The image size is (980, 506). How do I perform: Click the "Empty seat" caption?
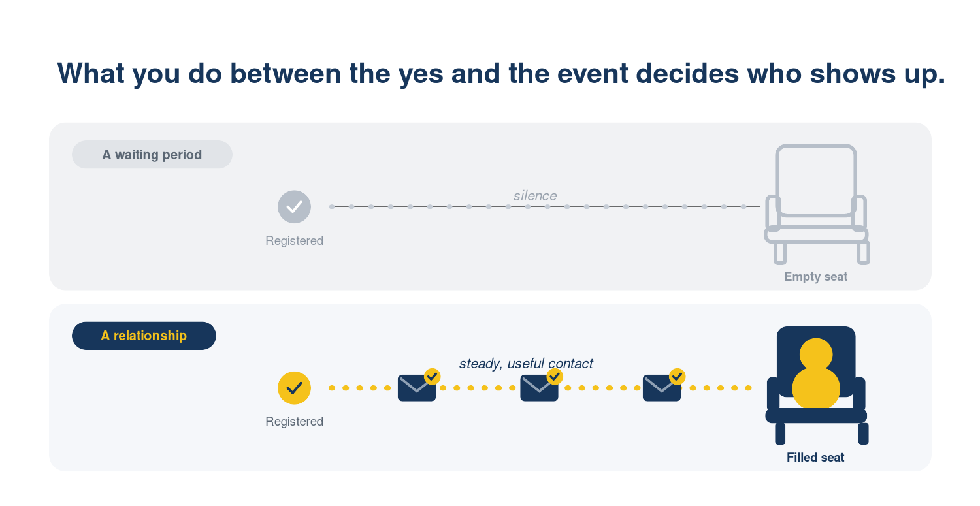(815, 277)
